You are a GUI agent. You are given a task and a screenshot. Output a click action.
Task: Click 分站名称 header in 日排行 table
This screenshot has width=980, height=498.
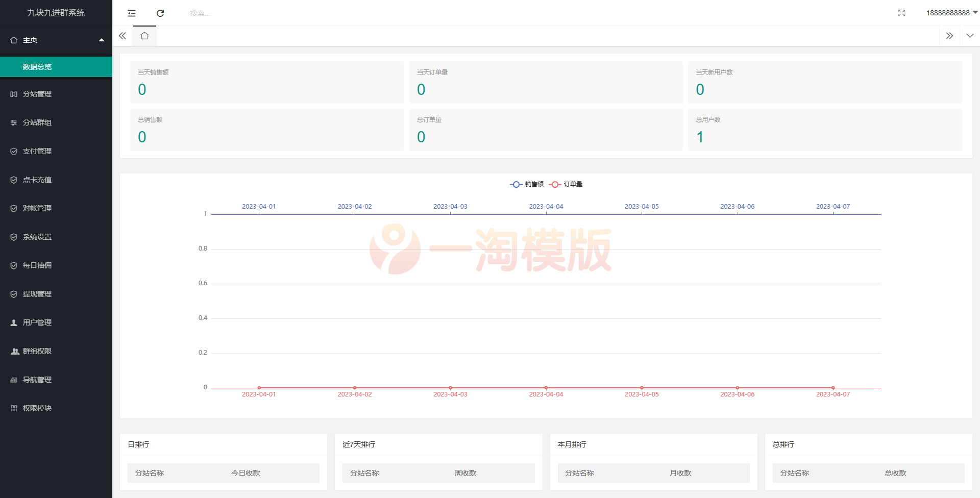(x=150, y=473)
